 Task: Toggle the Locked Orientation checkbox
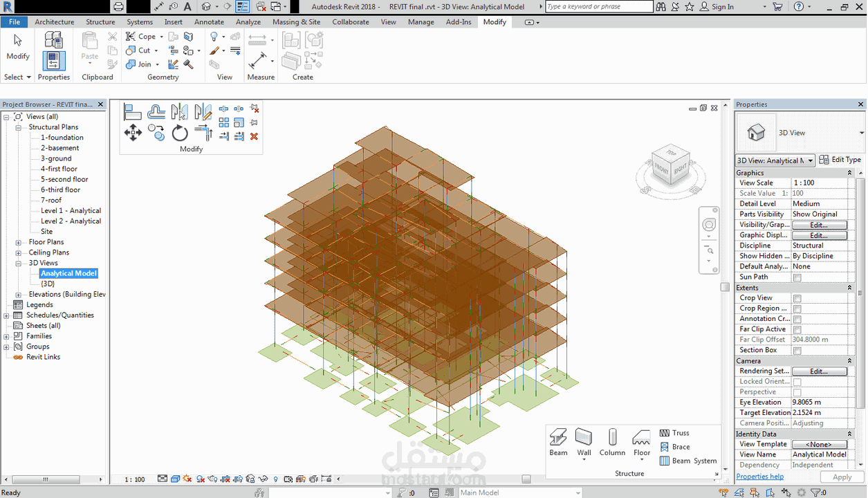pos(797,382)
